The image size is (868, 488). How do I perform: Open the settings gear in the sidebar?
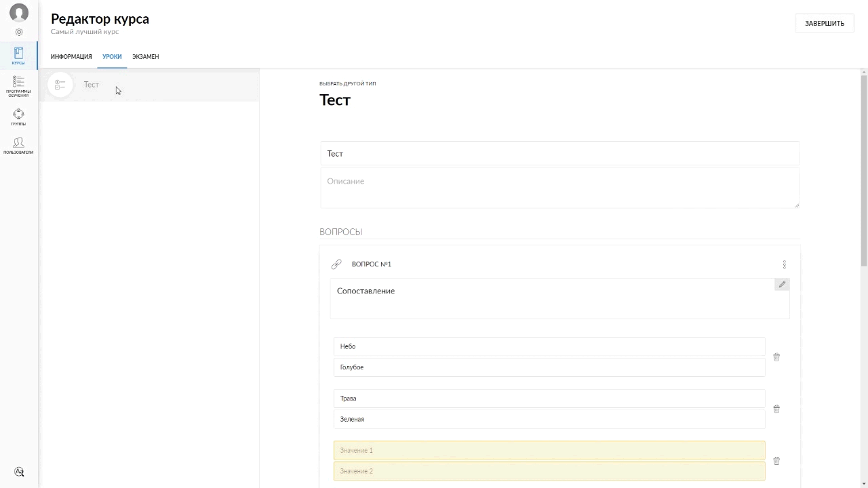pos(19,32)
